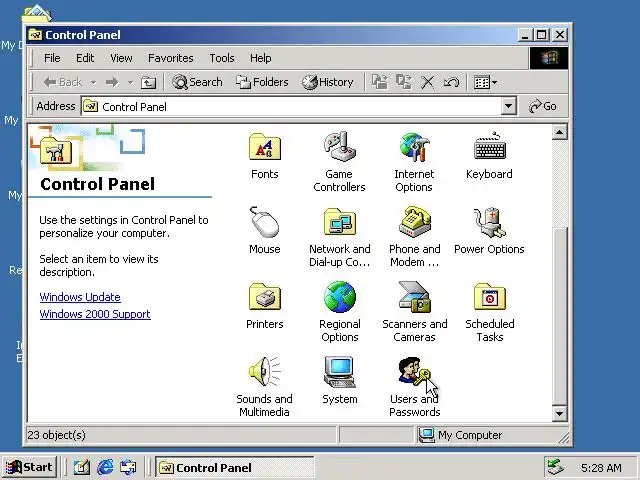Open the Keyboard settings icon
Image resolution: width=640 pixels, height=480 pixels.
pos(489,146)
